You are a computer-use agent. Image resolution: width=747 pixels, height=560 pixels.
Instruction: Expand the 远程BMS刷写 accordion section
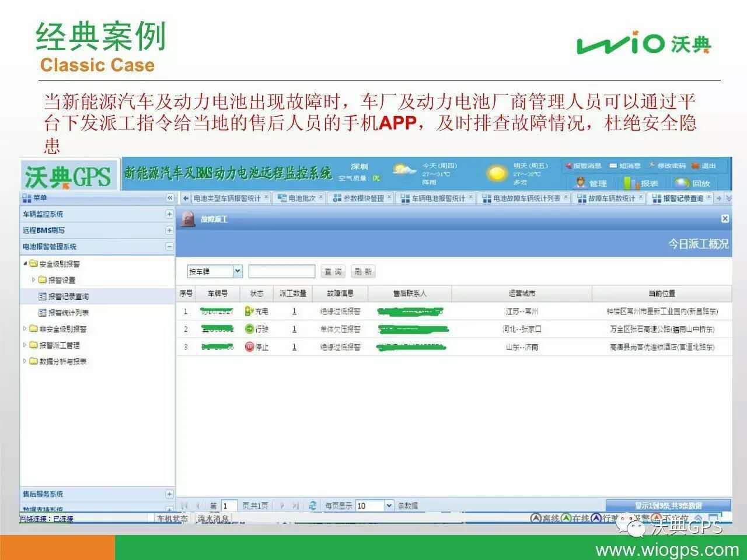pos(169,230)
